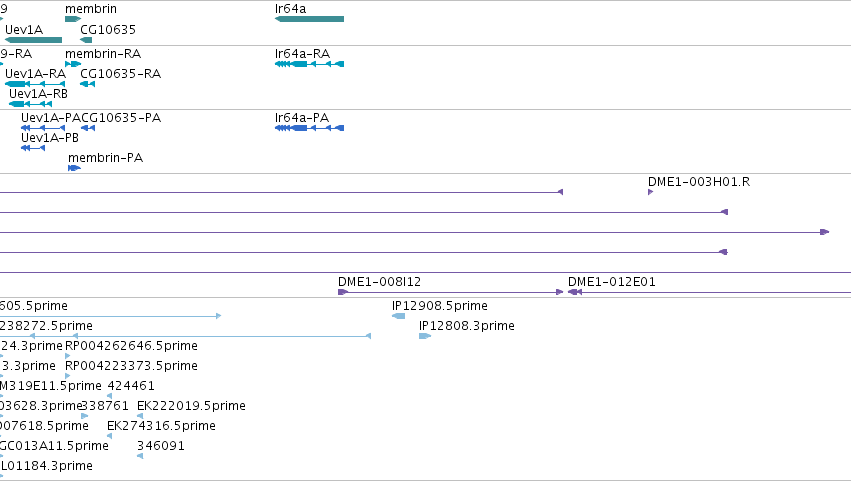Click the DME1-003H01.R arrow marker

(650, 192)
